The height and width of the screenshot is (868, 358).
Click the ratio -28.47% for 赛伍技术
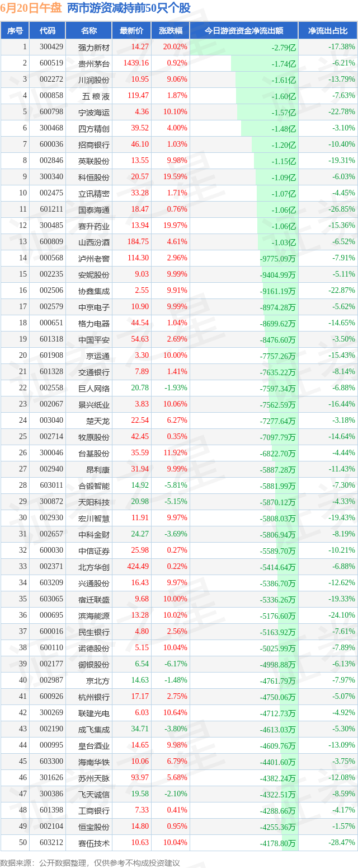341,842
